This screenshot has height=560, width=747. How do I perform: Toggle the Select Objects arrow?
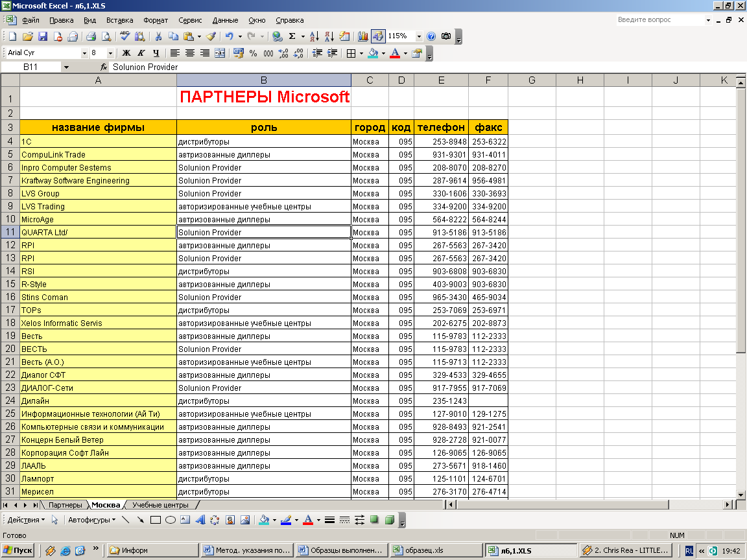[x=54, y=520]
